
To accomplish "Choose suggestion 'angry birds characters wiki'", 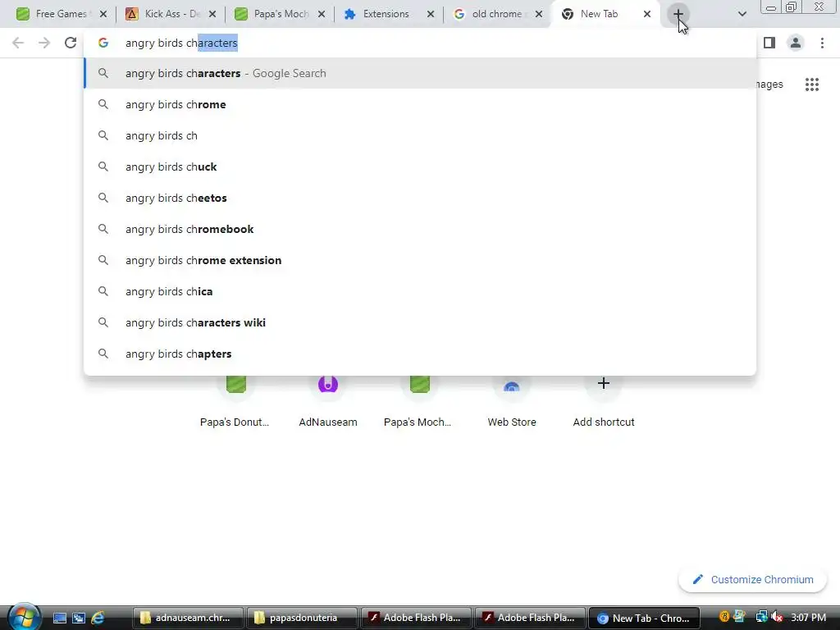I will [420, 322].
